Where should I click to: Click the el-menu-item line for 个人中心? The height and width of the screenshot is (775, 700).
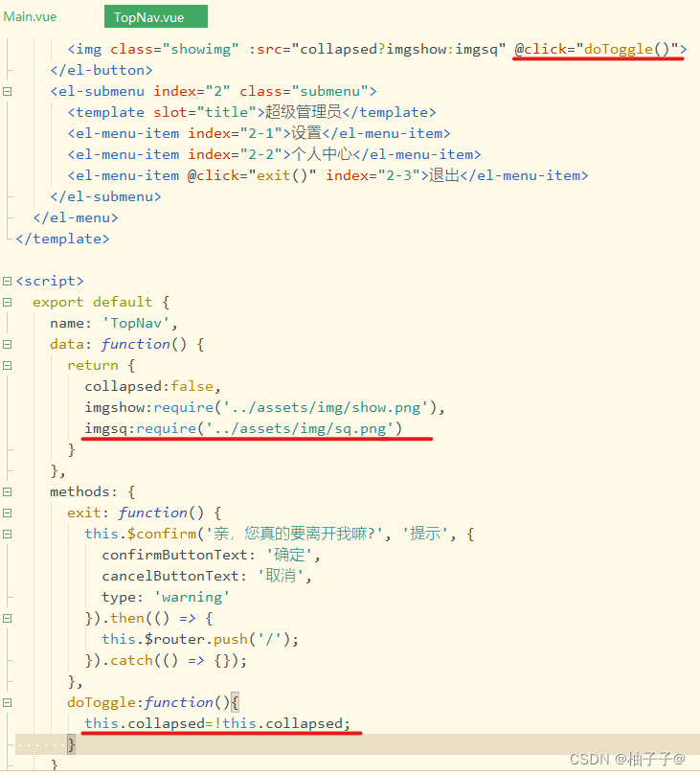coord(274,154)
